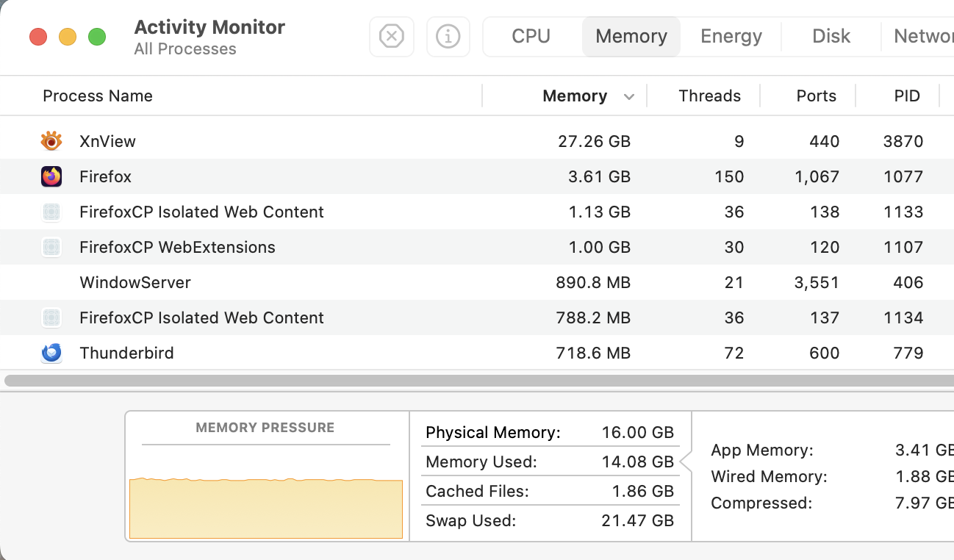The width and height of the screenshot is (954, 560).
Task: Switch to the Disk tab
Action: coord(831,36)
